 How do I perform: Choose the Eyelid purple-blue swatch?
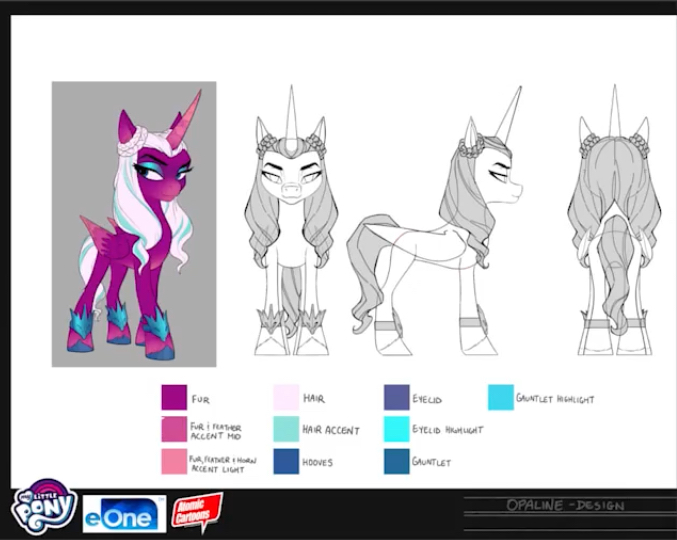point(396,397)
